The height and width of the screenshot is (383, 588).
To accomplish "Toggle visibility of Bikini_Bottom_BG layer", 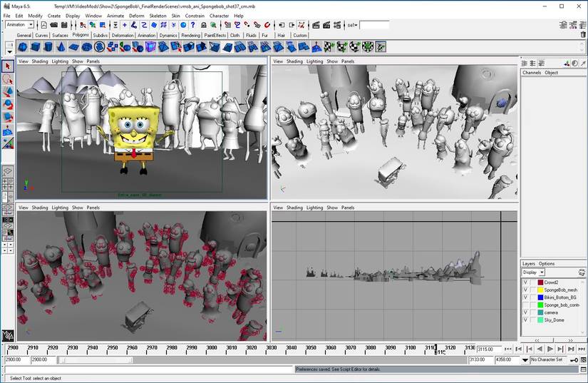I will tap(526, 297).
